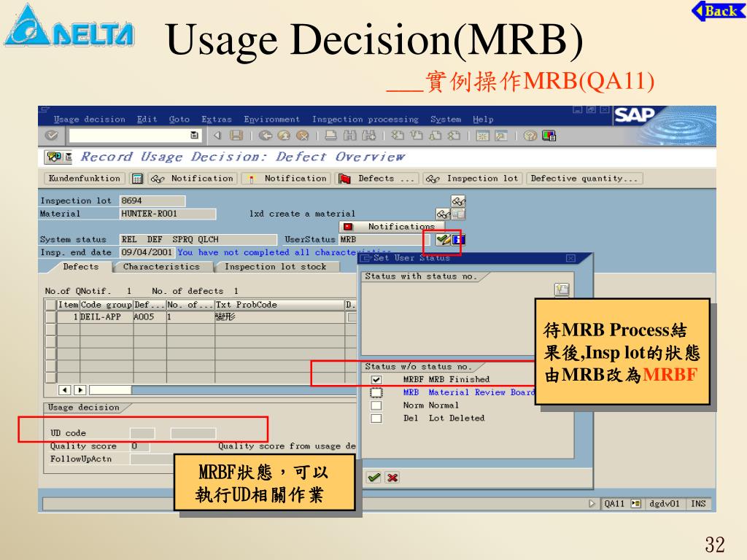Open the Inspection processing menu
Image resolution: width=747 pixels, height=560 pixels.
click(365, 119)
